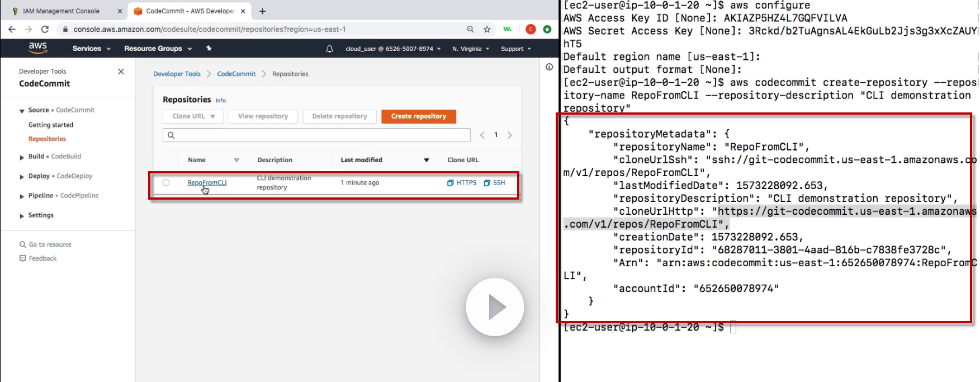Play the video with the play button
This screenshot has height=382, width=980.
point(495,307)
